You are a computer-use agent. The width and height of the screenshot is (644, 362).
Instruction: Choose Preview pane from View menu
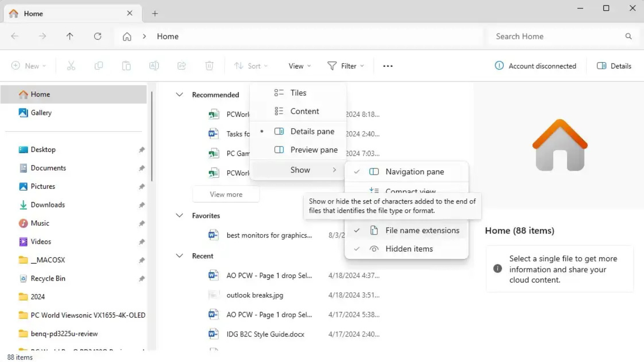click(313, 150)
